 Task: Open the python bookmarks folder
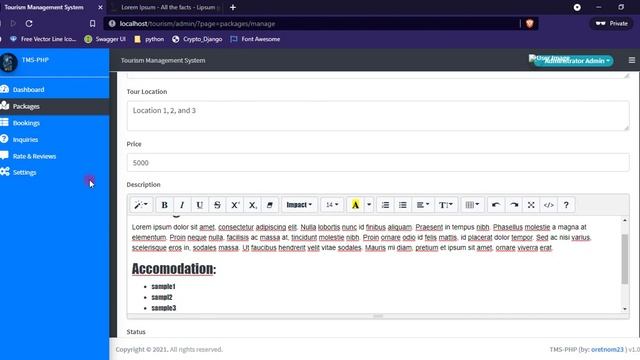(x=149, y=39)
